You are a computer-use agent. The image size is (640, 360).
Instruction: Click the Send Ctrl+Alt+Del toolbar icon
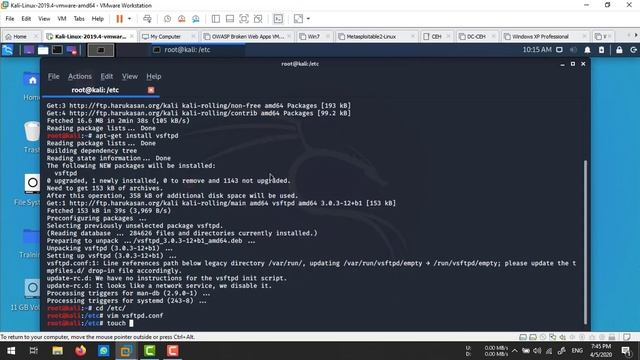tap(147, 19)
